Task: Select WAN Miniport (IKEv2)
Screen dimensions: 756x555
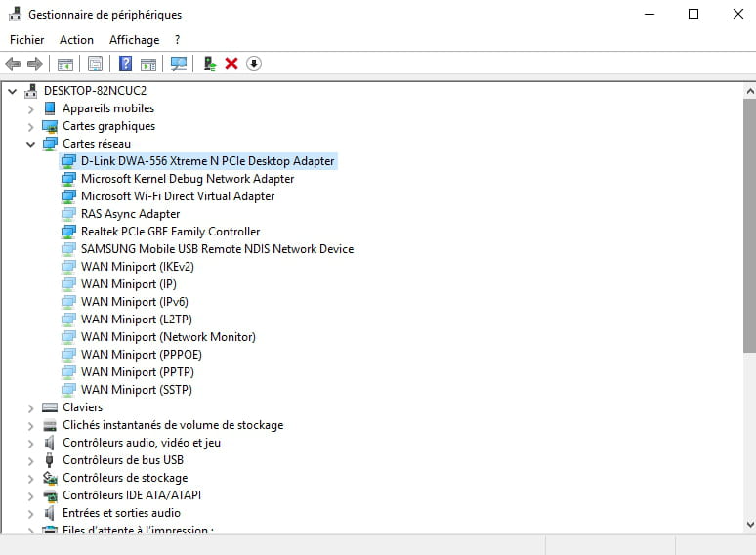Action: click(x=138, y=267)
